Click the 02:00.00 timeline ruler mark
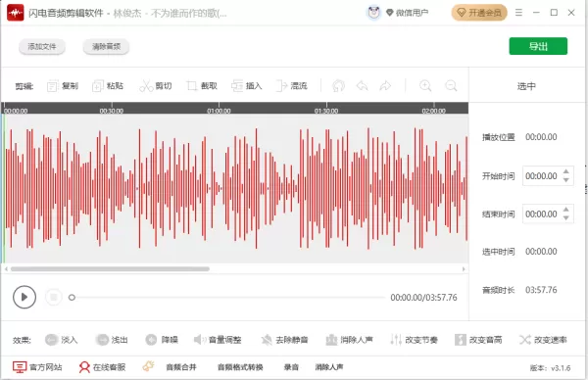Screen dimensions: 588x380 click(x=434, y=111)
